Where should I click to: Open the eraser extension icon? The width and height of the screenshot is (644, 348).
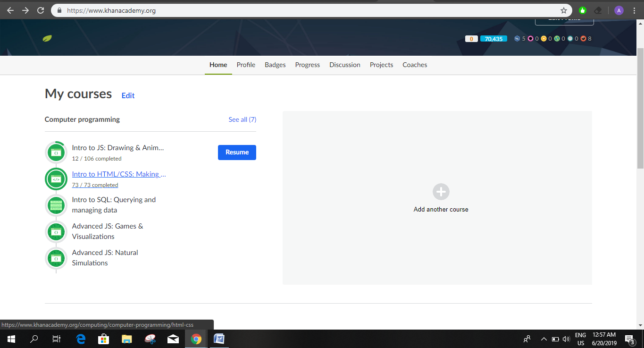point(598,10)
